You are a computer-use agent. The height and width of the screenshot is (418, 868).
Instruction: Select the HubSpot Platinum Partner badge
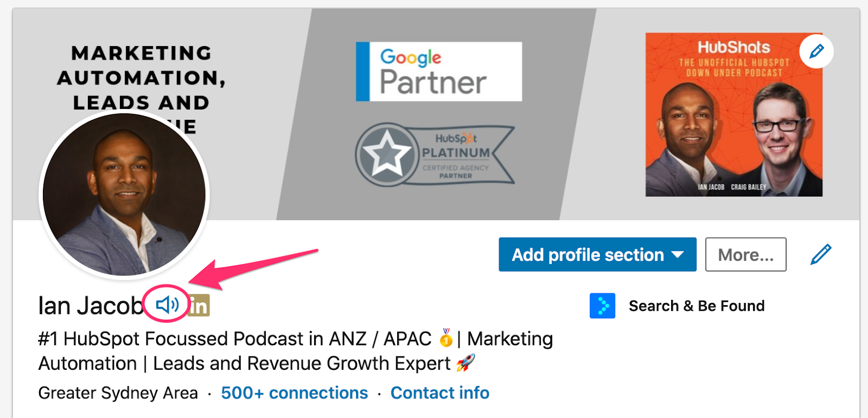click(x=434, y=155)
